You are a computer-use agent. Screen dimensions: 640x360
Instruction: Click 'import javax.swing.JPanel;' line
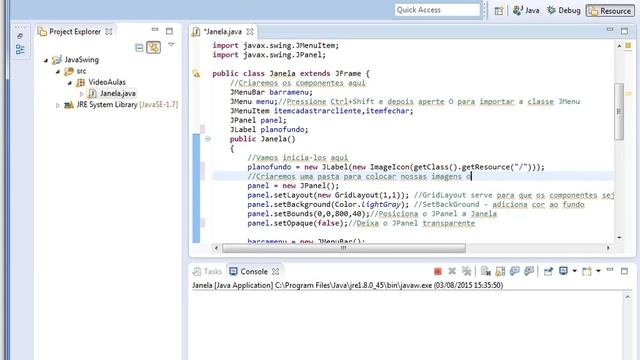269,55
